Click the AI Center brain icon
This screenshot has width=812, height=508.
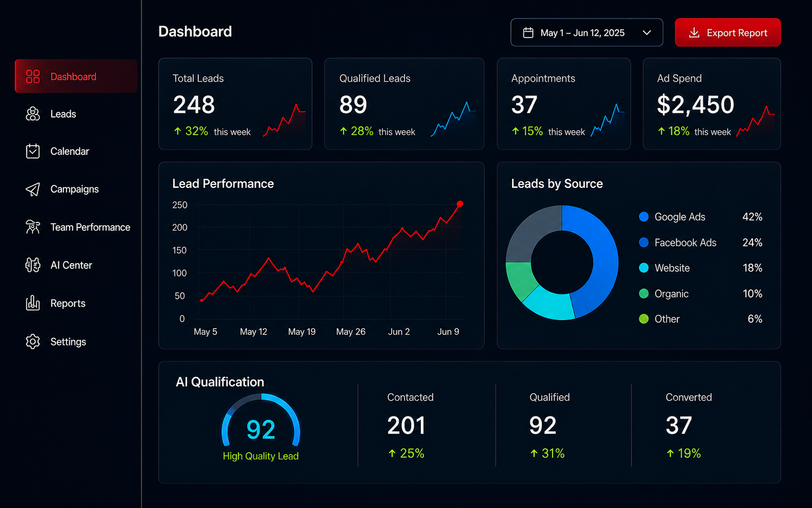click(x=33, y=265)
